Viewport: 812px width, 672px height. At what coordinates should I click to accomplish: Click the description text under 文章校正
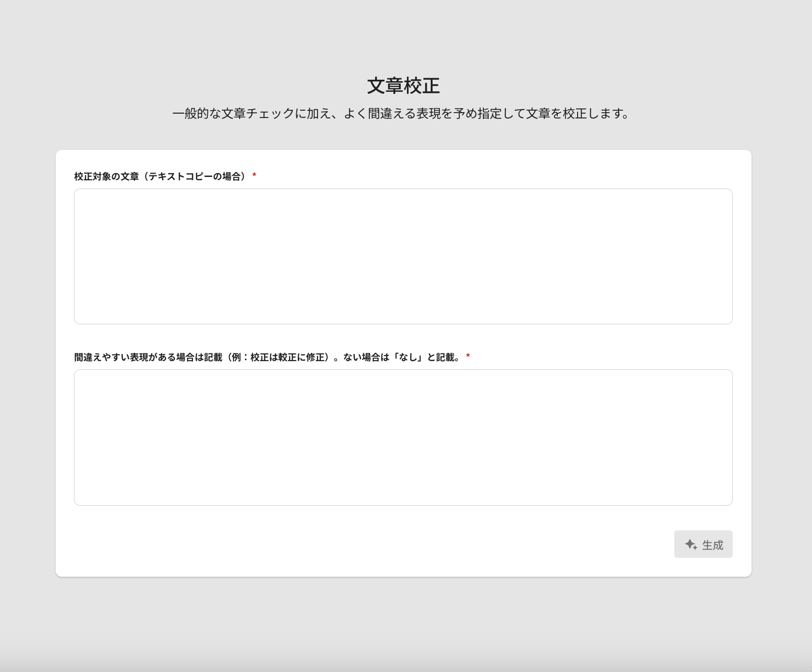401,114
